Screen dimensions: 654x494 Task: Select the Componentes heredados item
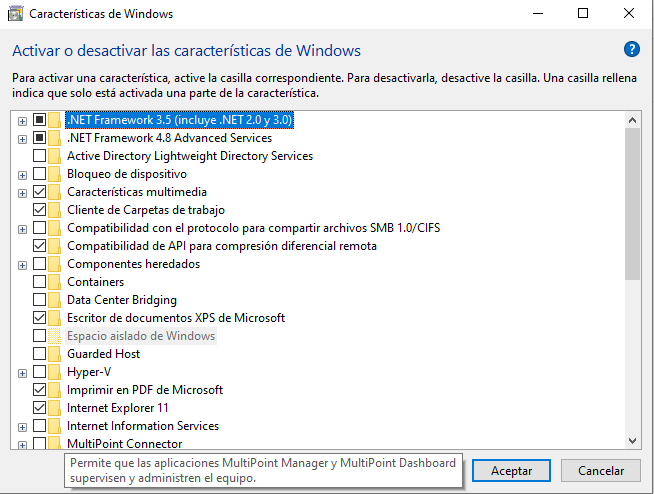(133, 264)
